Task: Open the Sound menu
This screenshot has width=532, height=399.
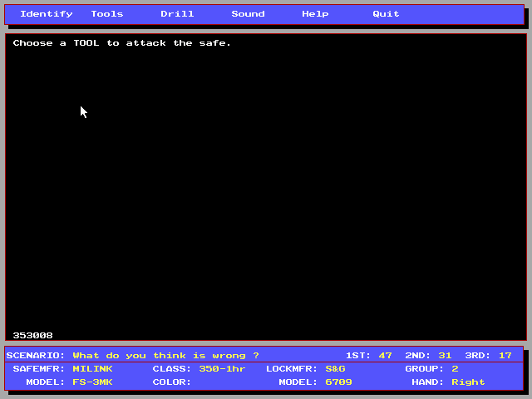Action: pos(248,14)
